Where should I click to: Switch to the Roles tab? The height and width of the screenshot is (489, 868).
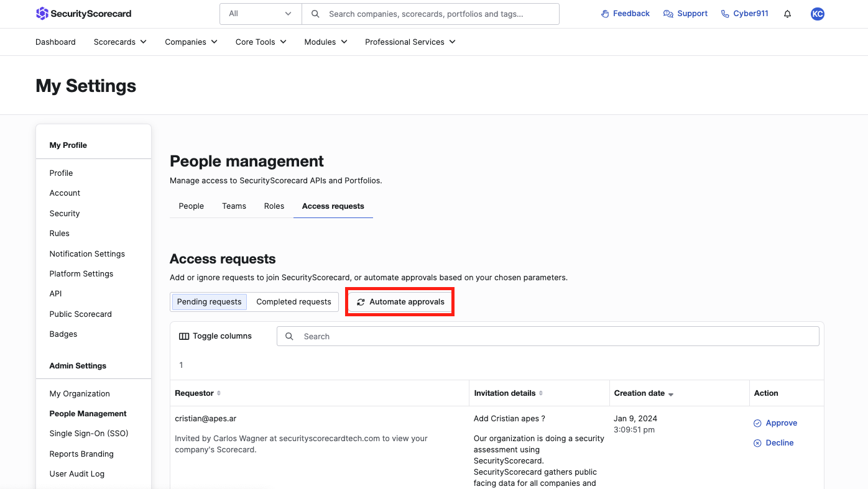274,206
